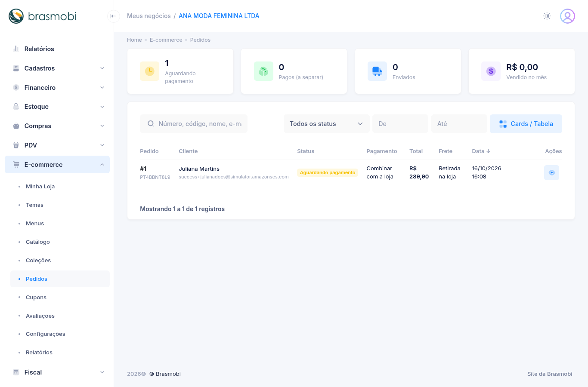Expand the Financeiro menu chevron
The image size is (588, 387).
click(102, 87)
